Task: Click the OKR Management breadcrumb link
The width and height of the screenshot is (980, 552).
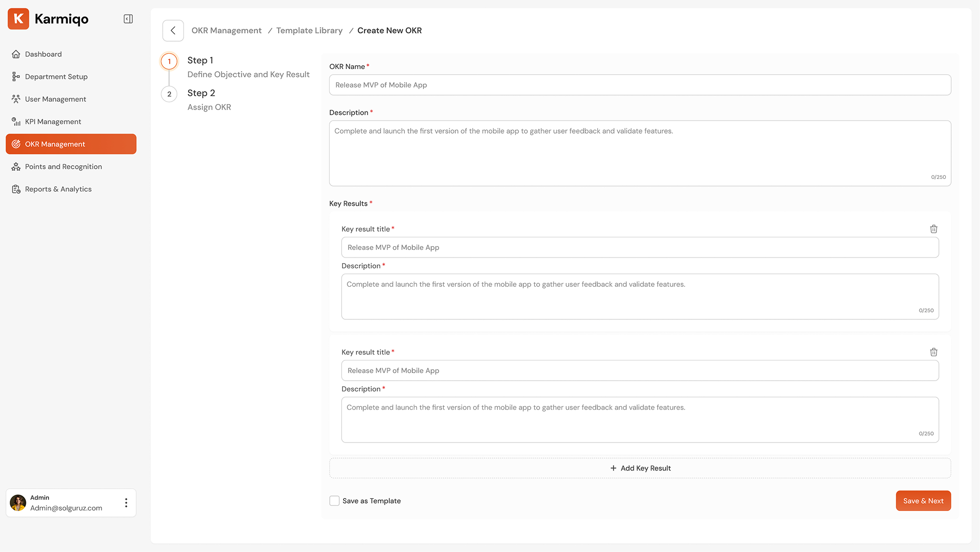Action: point(227,31)
